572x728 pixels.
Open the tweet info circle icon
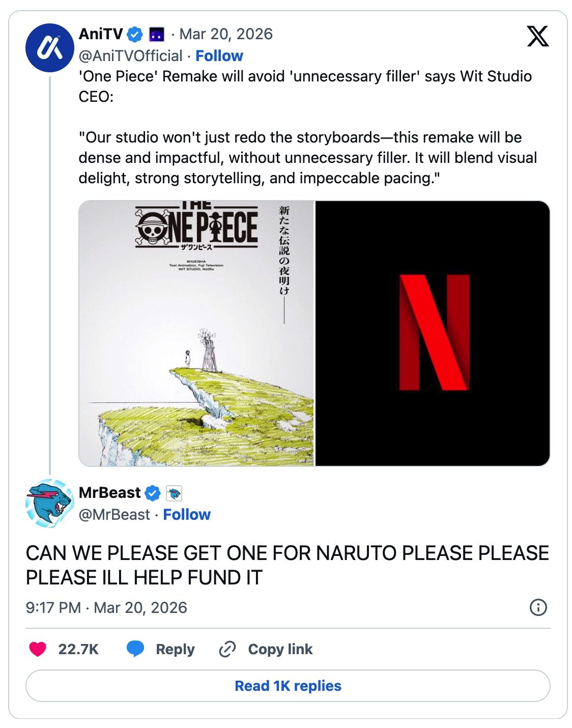[x=538, y=607]
